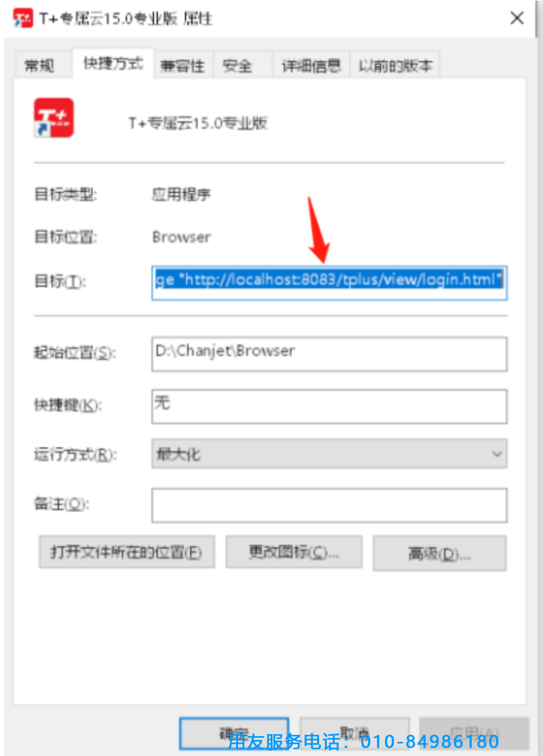Open the 兼容性 tab
Screen dimensions: 543x756
183,65
